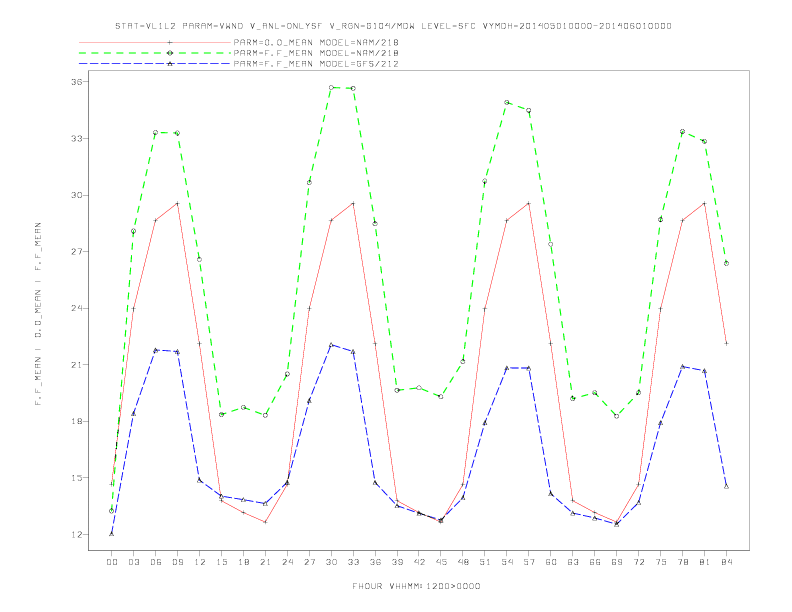792x612 pixels.
Task: Click x-axis forecast hour label 15
Action: [221, 562]
